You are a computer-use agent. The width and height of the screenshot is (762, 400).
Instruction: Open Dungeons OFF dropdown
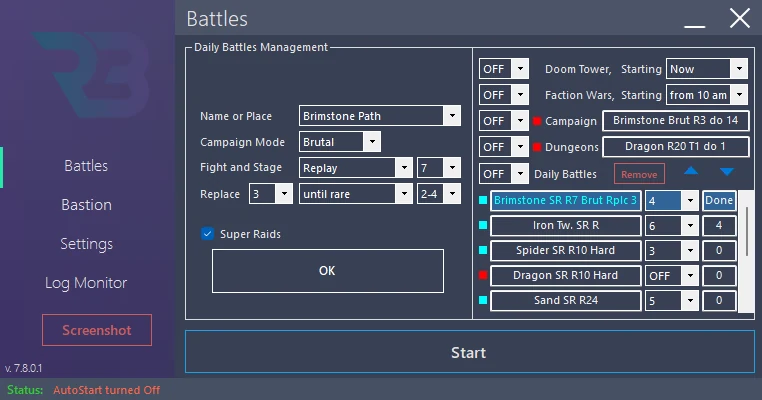click(503, 147)
